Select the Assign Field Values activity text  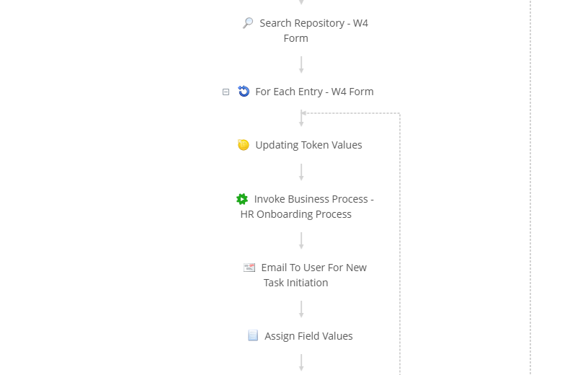(308, 336)
